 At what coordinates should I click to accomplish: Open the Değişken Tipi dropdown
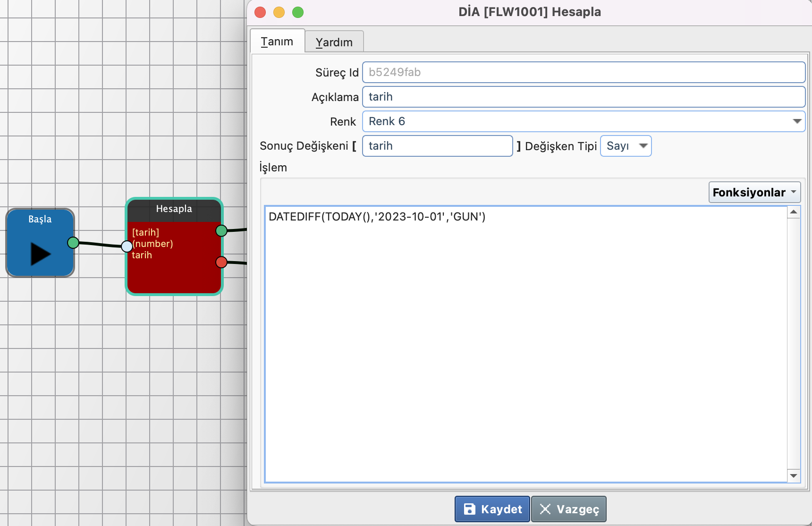[626, 146]
